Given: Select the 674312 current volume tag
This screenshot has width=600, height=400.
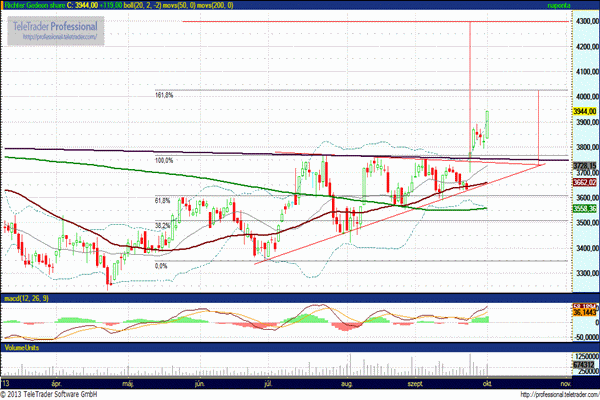Looking at the screenshot, I should tap(584, 365).
